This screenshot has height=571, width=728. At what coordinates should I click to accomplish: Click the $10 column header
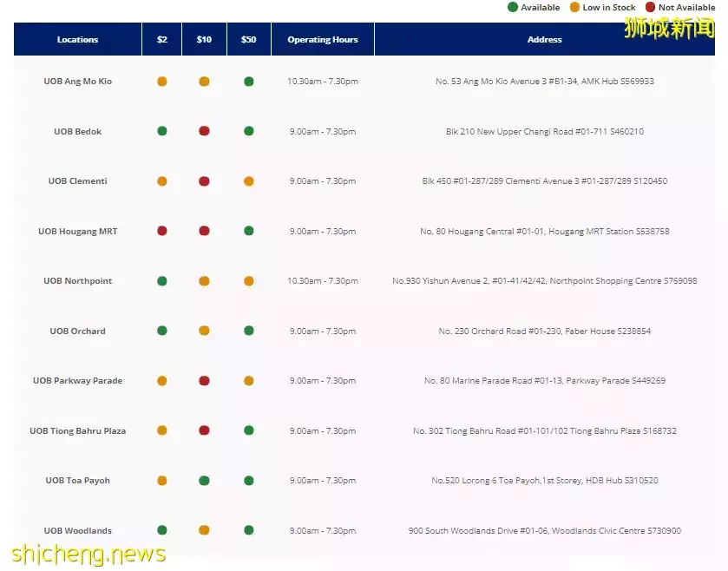pyautogui.click(x=204, y=39)
